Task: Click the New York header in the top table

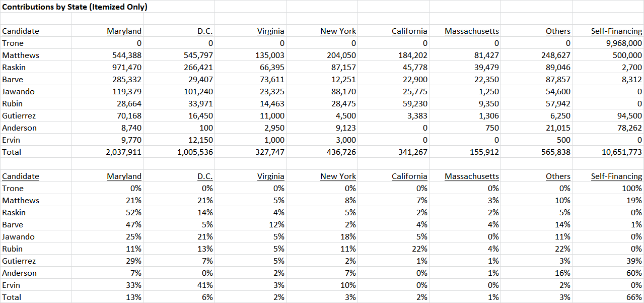Action: [x=338, y=31]
